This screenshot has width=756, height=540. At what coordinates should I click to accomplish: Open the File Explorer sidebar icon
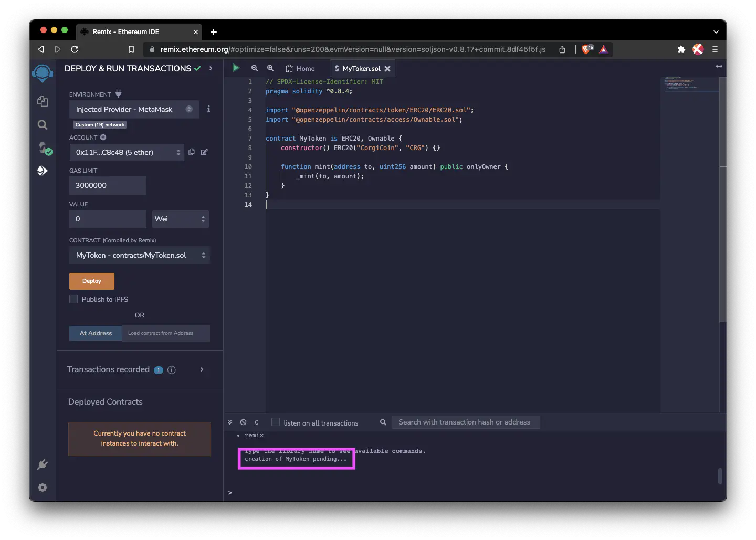(x=43, y=101)
